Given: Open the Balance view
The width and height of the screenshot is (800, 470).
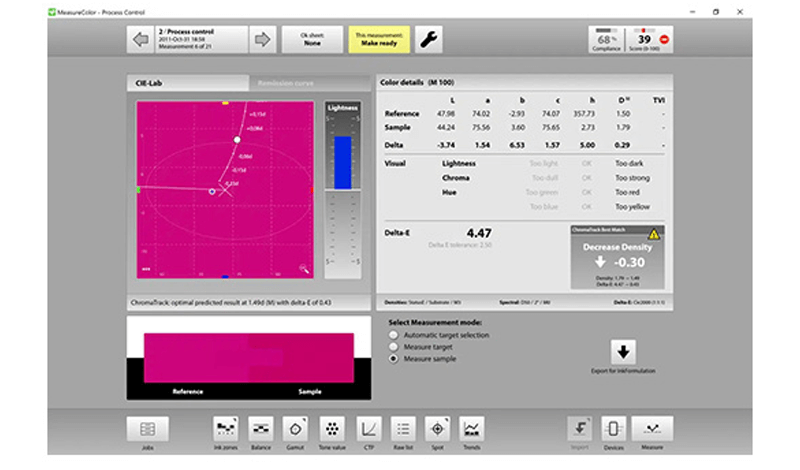Looking at the screenshot, I should (x=261, y=429).
